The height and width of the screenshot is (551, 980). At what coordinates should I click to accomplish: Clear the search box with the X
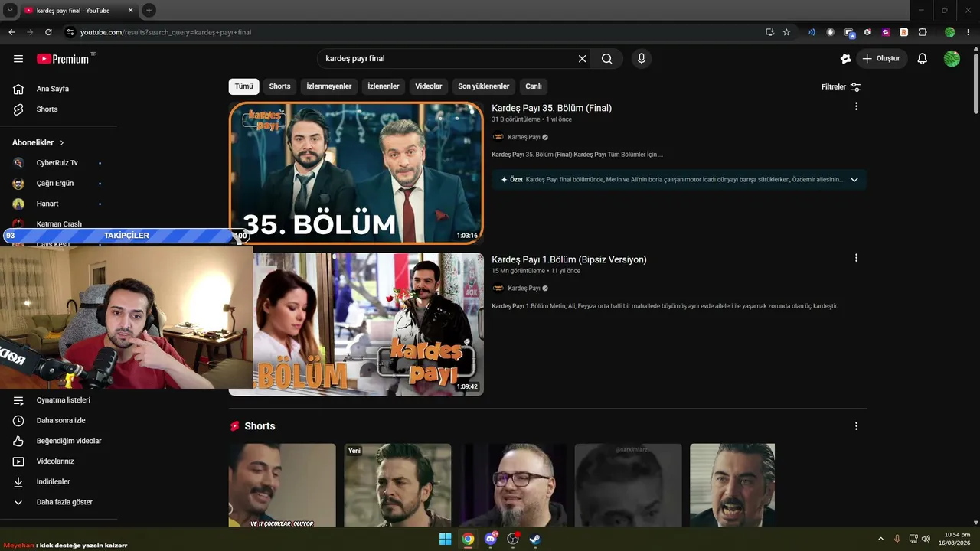(582, 59)
